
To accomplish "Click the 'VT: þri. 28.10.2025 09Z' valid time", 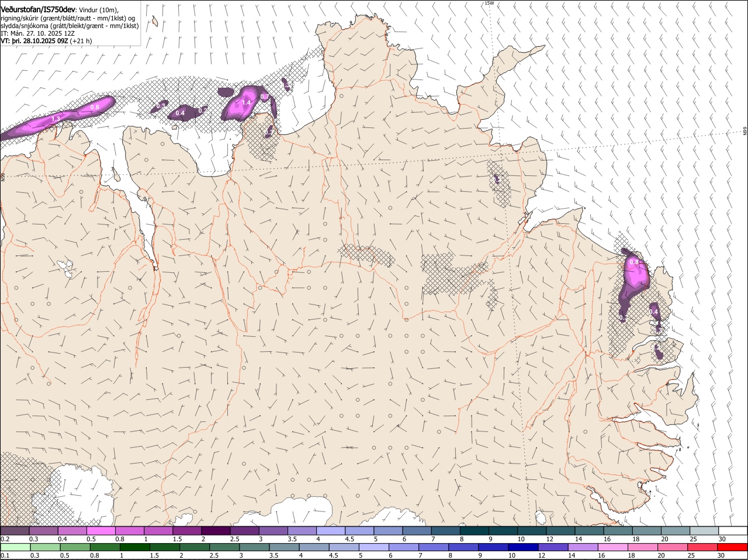I will point(34,41).
